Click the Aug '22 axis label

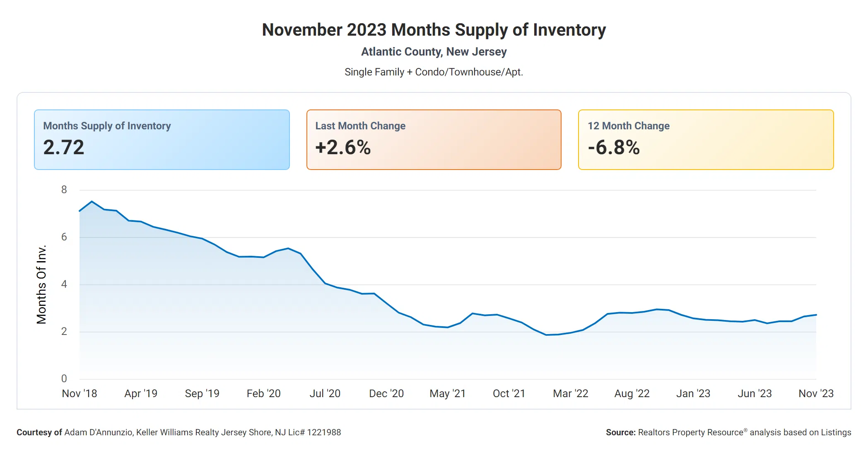[x=632, y=393]
